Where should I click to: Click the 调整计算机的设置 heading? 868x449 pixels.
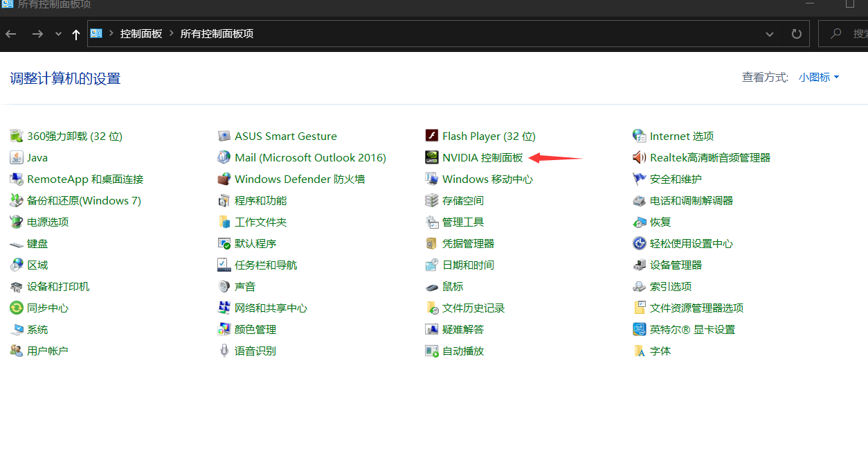pyautogui.click(x=65, y=78)
